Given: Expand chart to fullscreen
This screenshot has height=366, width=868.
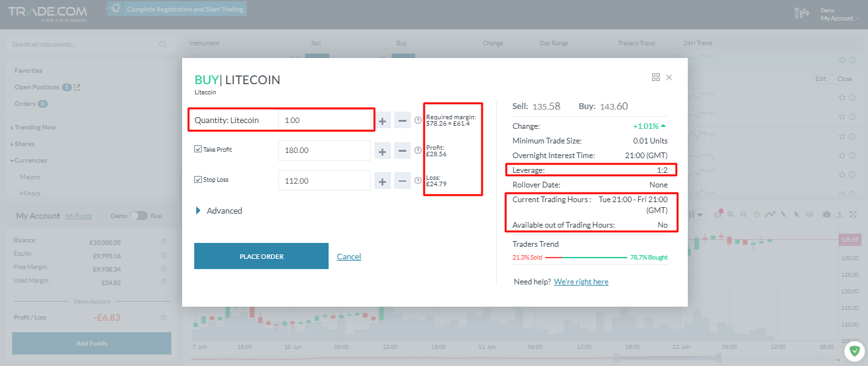Looking at the screenshot, I should (854, 215).
